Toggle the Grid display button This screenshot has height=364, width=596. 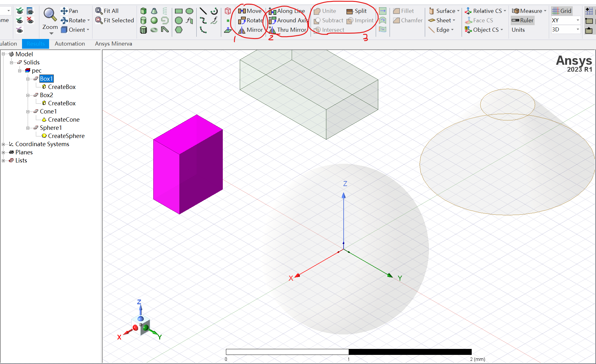(562, 11)
